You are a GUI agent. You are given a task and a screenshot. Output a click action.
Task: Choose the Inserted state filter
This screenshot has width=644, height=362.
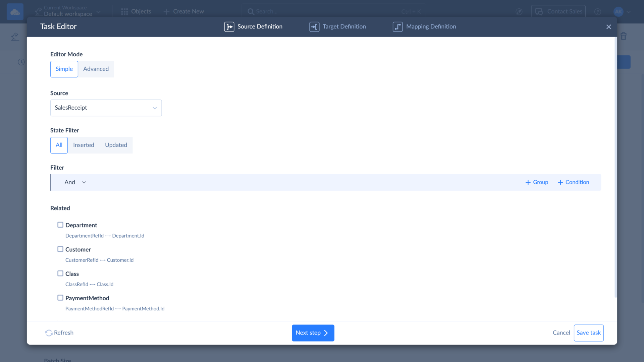pos(84,145)
